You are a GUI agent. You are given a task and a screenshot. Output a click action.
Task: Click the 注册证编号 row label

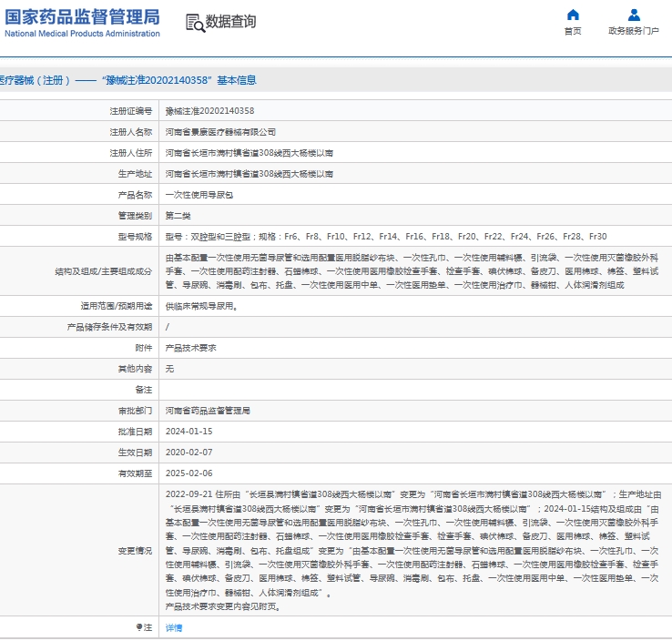[131, 111]
